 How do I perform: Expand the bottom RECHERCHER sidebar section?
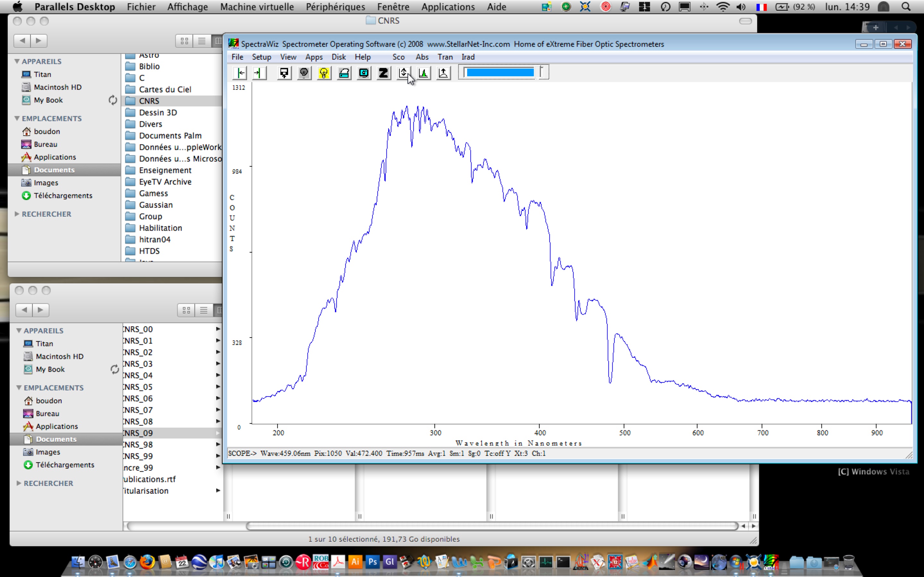(19, 483)
